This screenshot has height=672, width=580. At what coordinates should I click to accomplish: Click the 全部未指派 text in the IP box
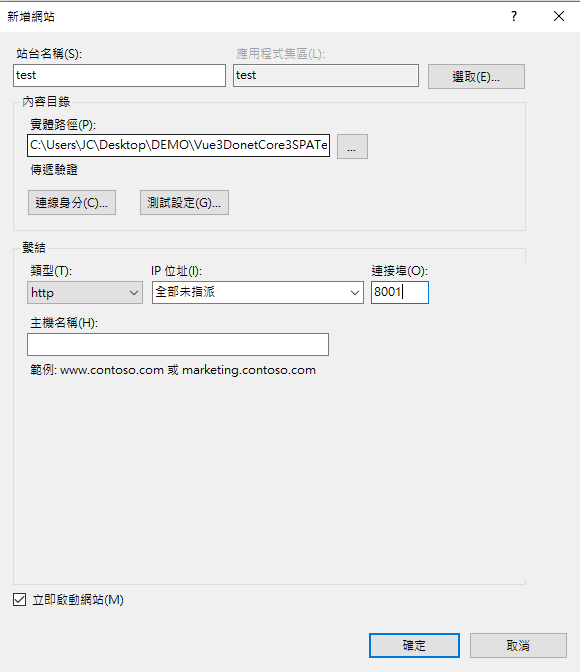pyautogui.click(x=185, y=292)
